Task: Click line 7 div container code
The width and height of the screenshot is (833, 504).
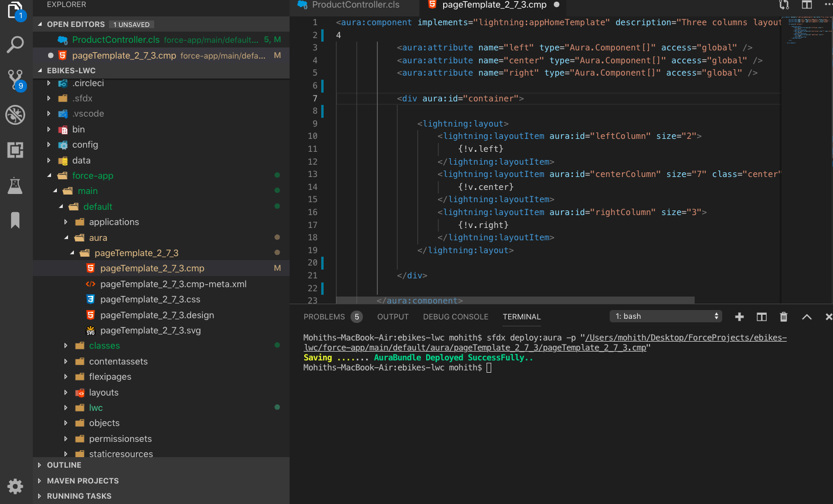Action: (460, 98)
